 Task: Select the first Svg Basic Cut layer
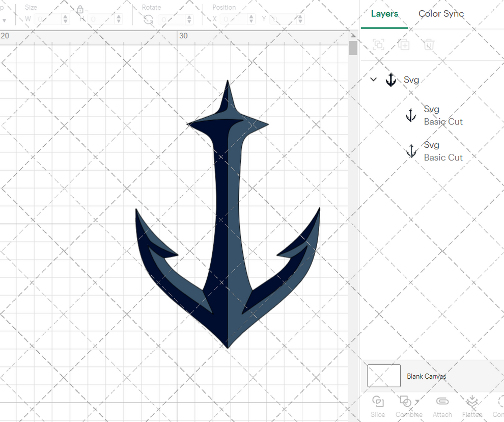pyautogui.click(x=437, y=115)
